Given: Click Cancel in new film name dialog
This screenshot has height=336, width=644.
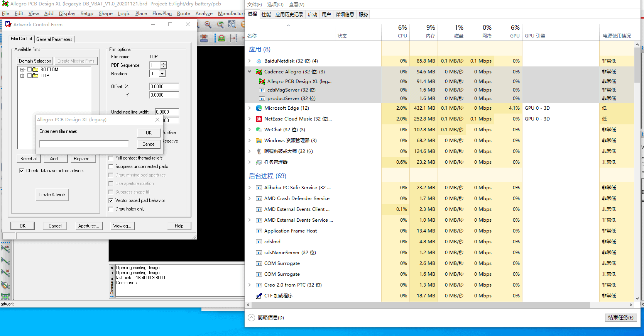Looking at the screenshot, I should click(x=149, y=144).
